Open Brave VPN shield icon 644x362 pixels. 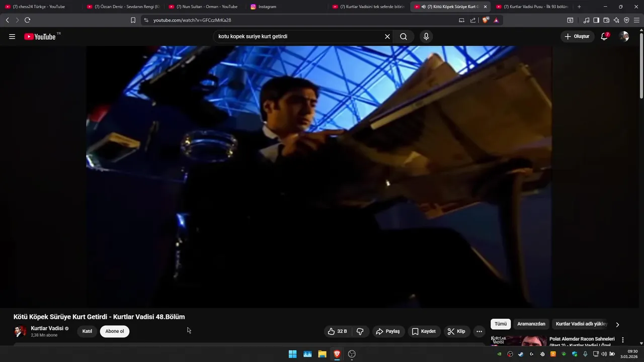[x=626, y=20]
